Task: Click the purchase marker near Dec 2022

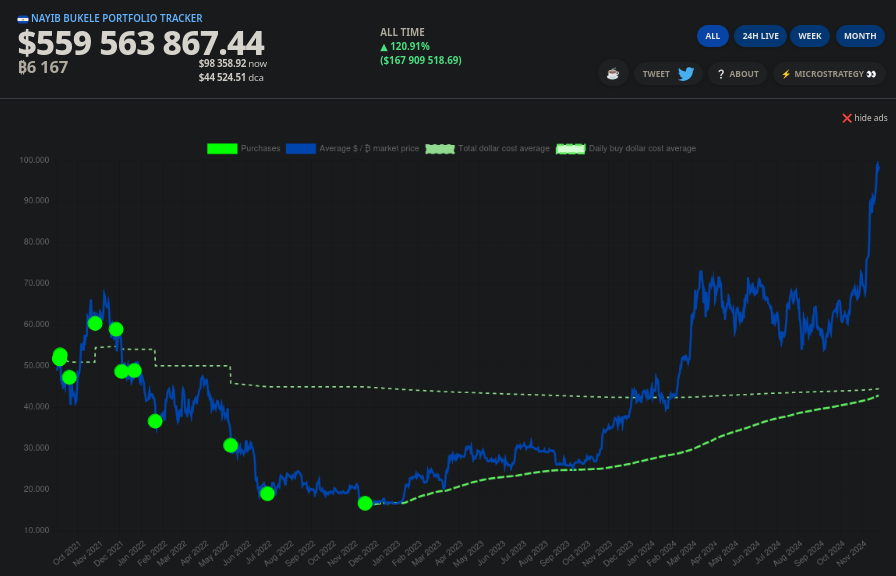Action: [365, 503]
